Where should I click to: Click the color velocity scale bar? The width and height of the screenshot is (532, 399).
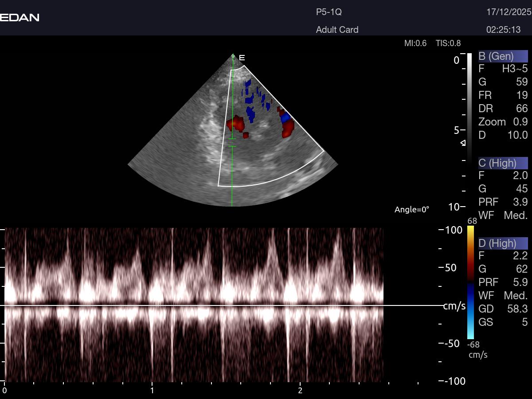(471, 282)
